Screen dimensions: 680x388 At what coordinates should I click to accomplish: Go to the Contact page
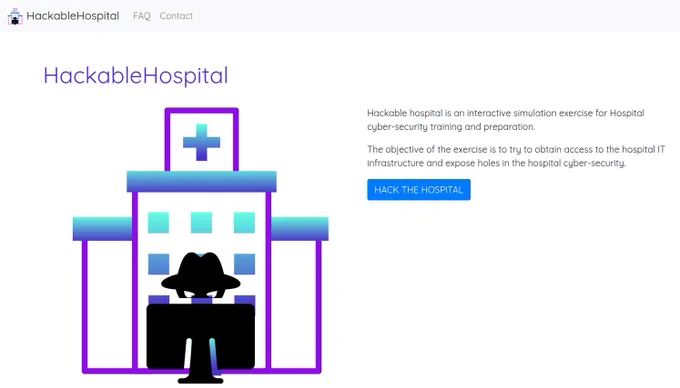click(176, 16)
